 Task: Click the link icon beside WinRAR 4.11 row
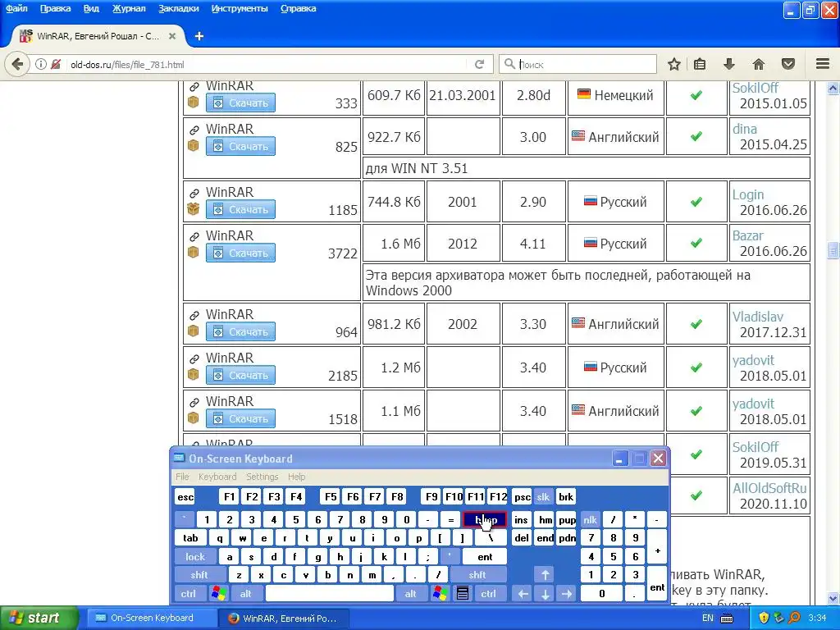(194, 236)
